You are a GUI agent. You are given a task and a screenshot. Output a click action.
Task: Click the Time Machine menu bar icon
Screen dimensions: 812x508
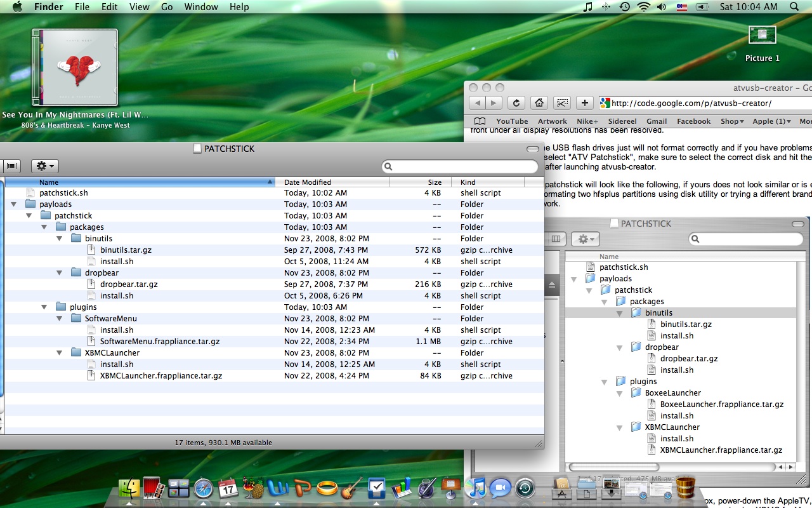pyautogui.click(x=624, y=7)
